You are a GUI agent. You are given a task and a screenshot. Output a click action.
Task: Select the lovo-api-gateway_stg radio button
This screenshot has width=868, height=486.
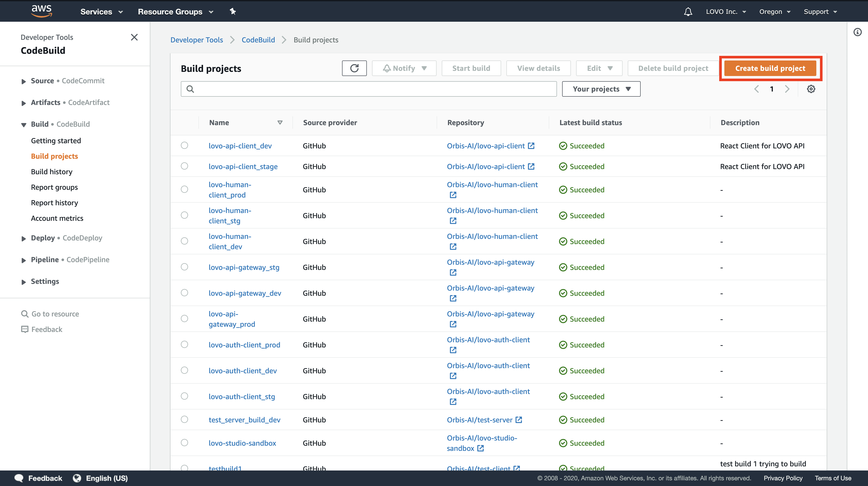[x=184, y=267]
